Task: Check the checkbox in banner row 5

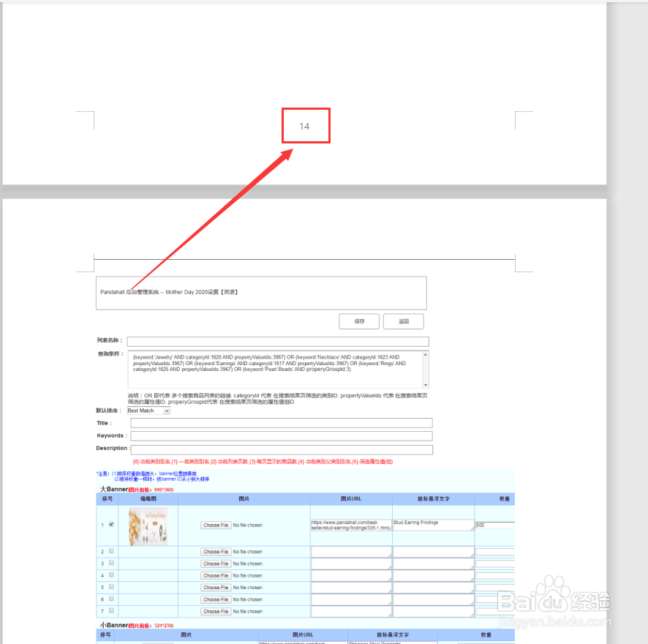Action: (x=111, y=587)
